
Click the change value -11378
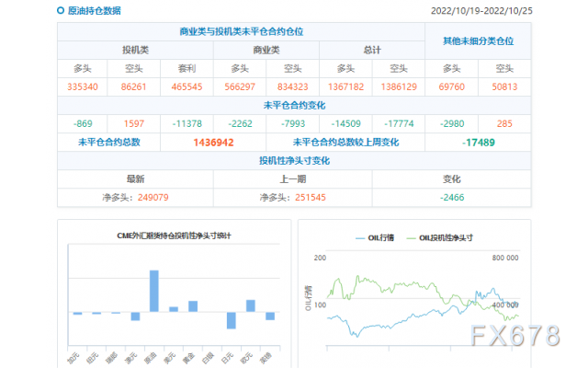tap(187, 123)
